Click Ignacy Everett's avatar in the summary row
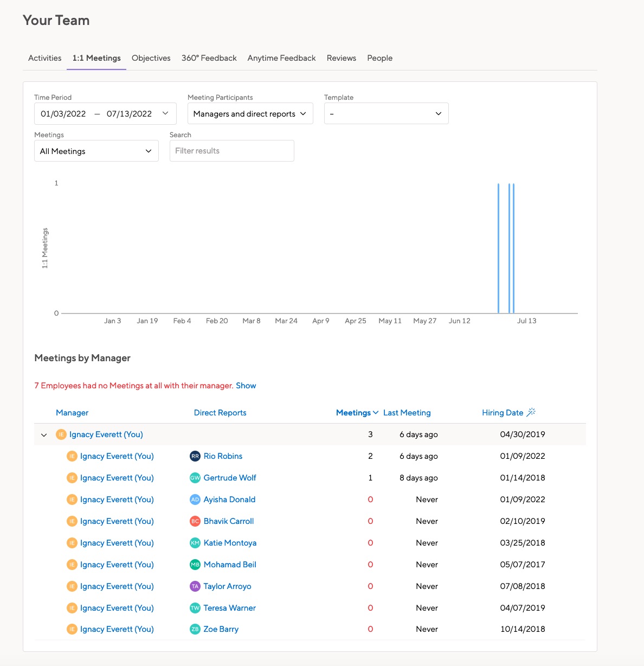644x666 pixels. point(61,434)
